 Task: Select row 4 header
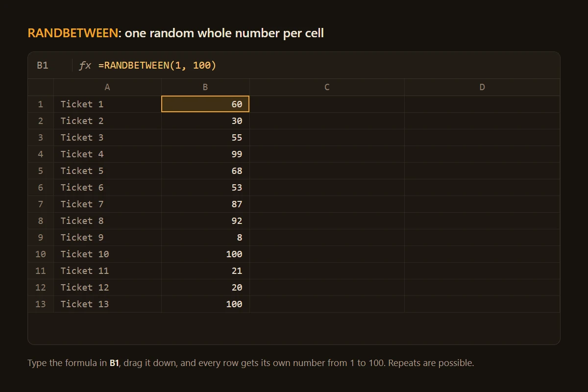click(x=41, y=154)
